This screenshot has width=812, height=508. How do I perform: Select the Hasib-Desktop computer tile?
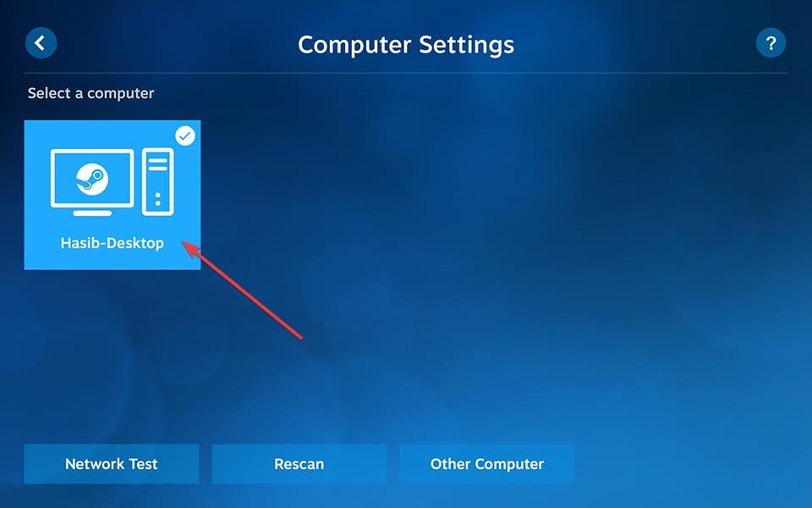tap(112, 195)
